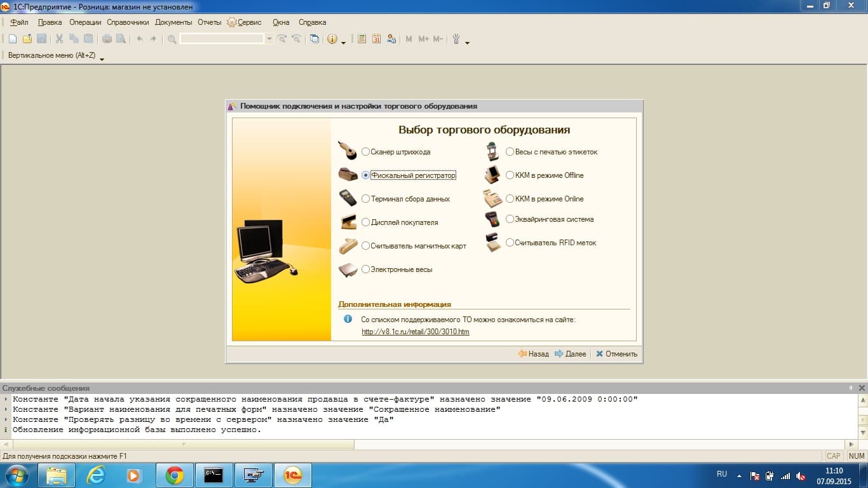The width and height of the screenshot is (868, 488).
Task: Open the Справочники menu
Action: click(x=128, y=22)
